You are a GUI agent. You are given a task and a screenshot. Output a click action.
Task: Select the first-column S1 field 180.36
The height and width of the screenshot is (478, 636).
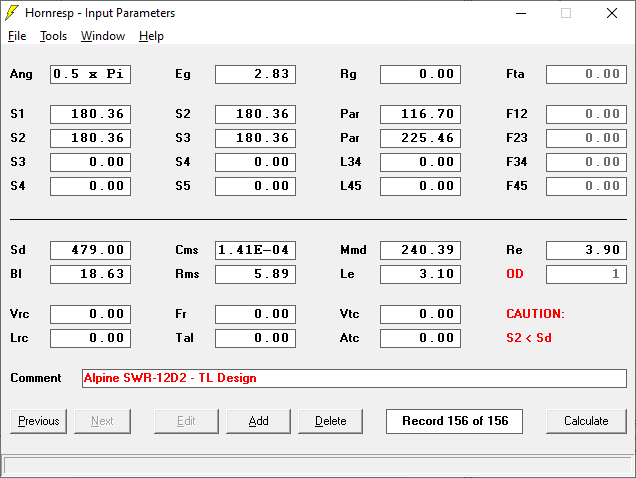[x=90, y=114]
